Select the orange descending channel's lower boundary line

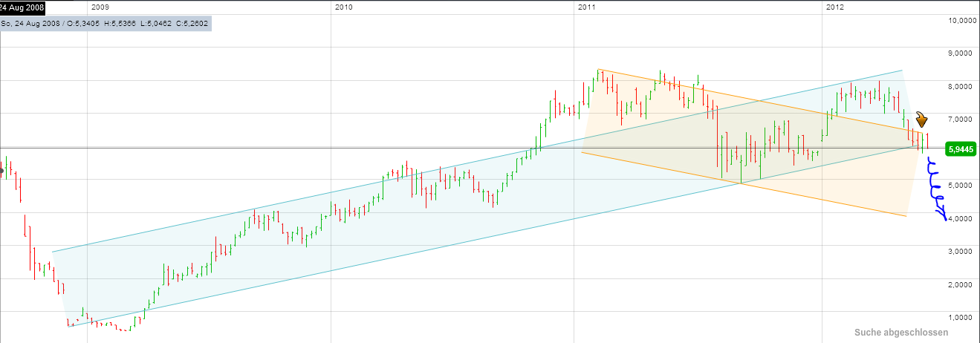click(743, 183)
